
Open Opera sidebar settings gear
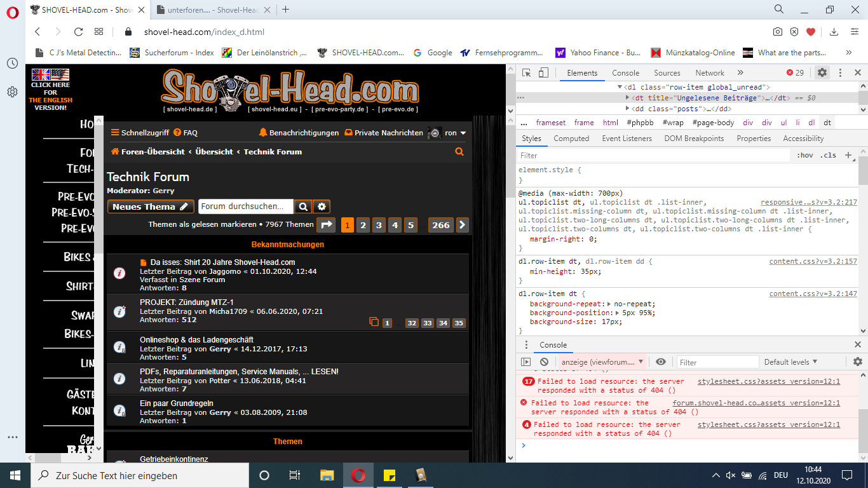pyautogui.click(x=13, y=92)
